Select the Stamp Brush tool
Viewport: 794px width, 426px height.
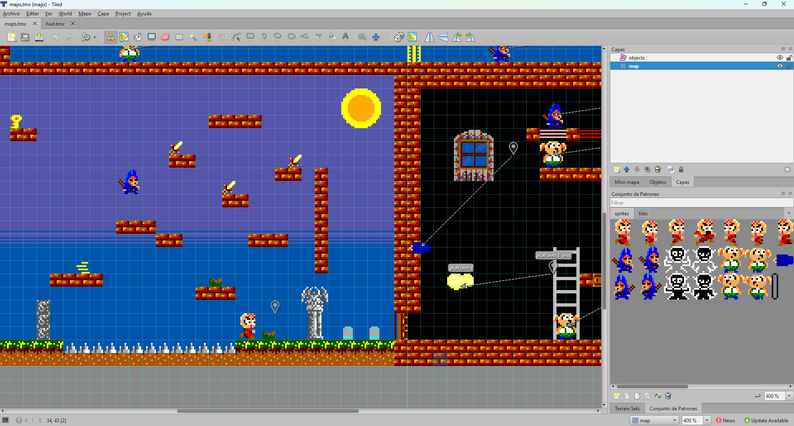(x=110, y=37)
